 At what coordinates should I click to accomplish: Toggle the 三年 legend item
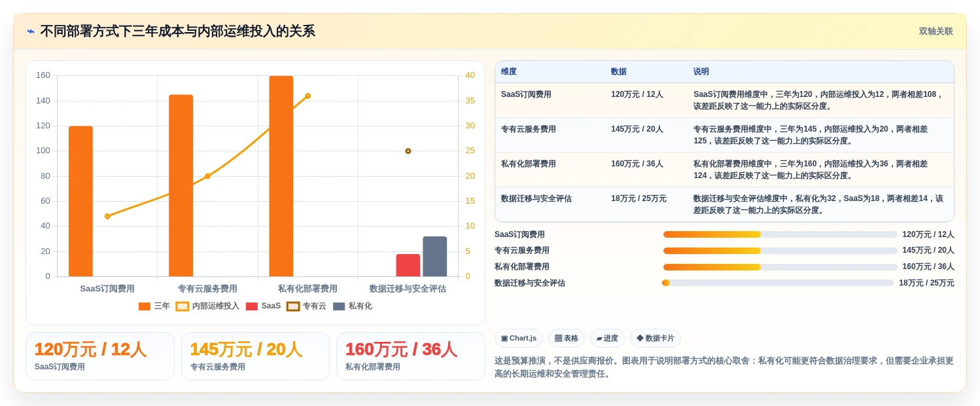pos(154,306)
